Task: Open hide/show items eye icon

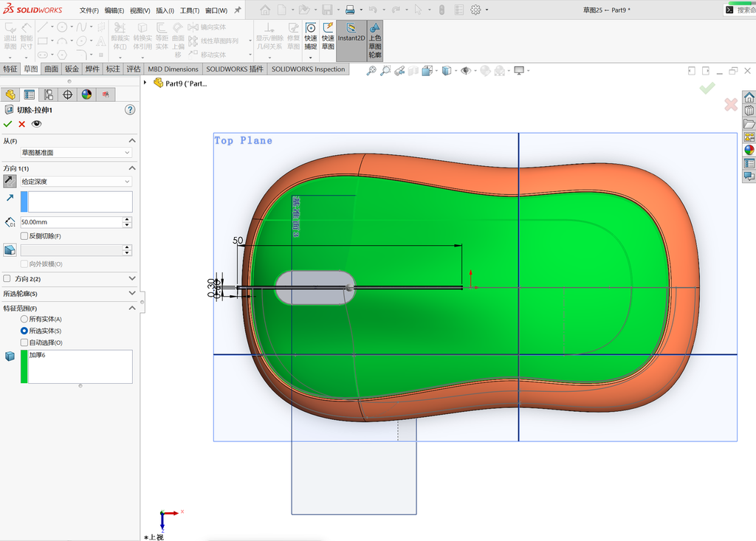Action: 465,71
